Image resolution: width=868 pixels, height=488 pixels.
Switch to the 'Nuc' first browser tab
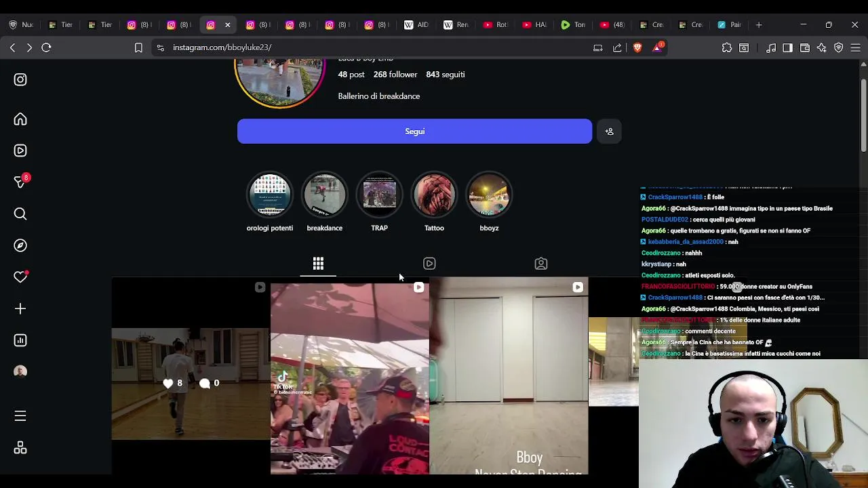[21, 25]
